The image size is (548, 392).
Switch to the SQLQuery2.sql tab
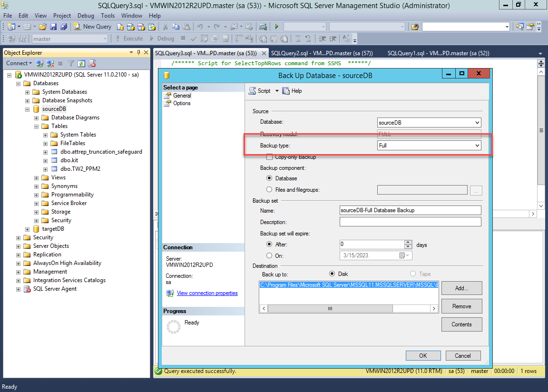pos(321,53)
